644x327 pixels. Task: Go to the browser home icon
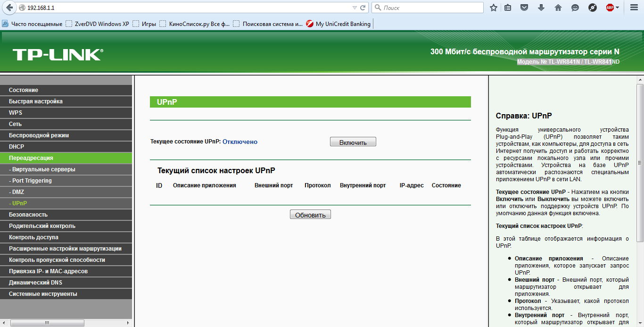coord(558,8)
